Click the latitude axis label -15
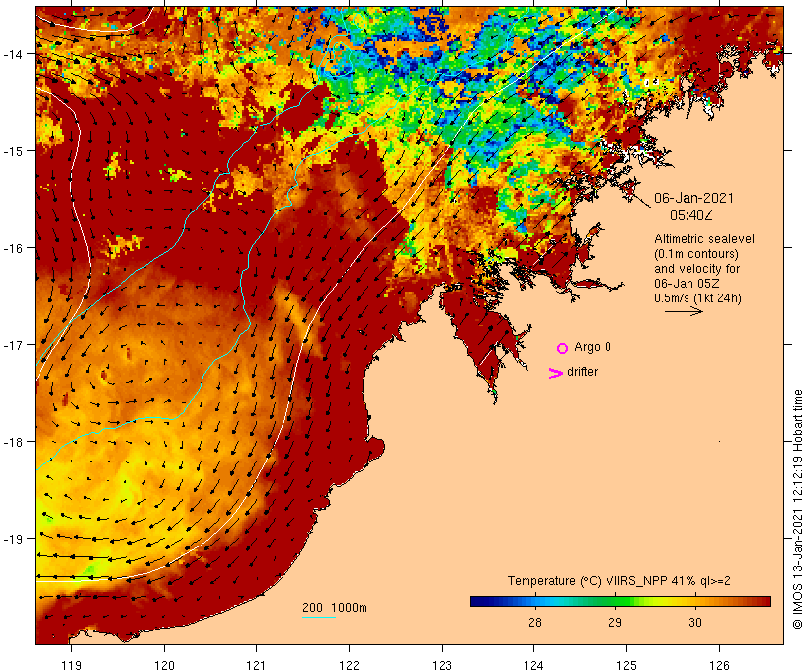 click(x=13, y=151)
